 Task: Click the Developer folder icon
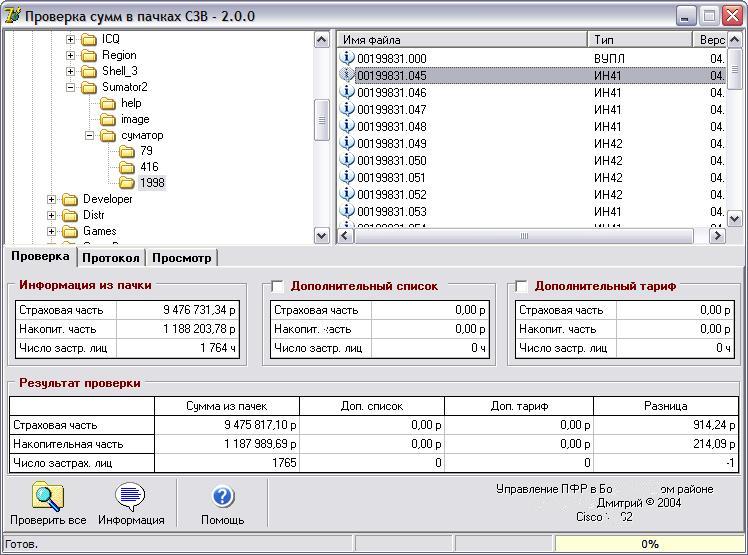click(x=70, y=199)
